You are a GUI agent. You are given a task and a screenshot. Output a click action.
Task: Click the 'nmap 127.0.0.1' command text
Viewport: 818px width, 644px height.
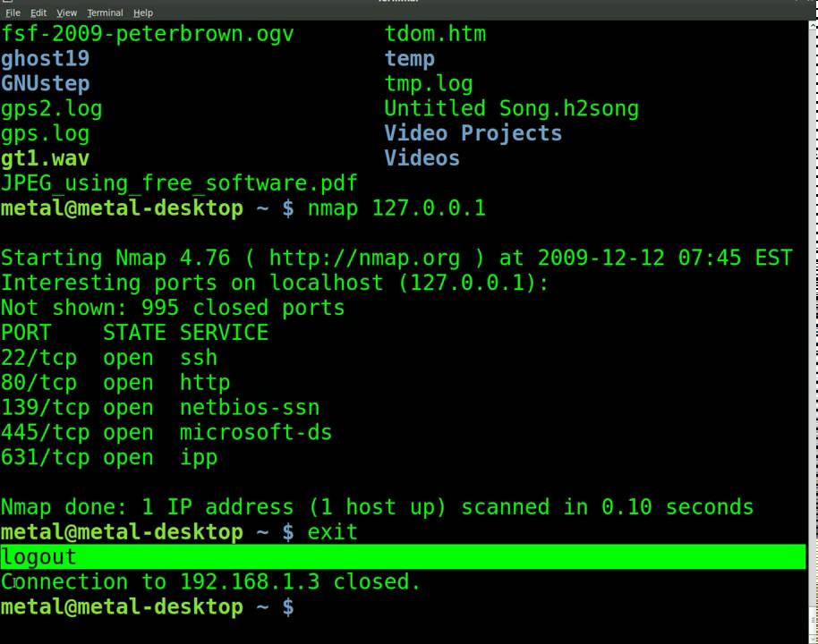(x=396, y=208)
